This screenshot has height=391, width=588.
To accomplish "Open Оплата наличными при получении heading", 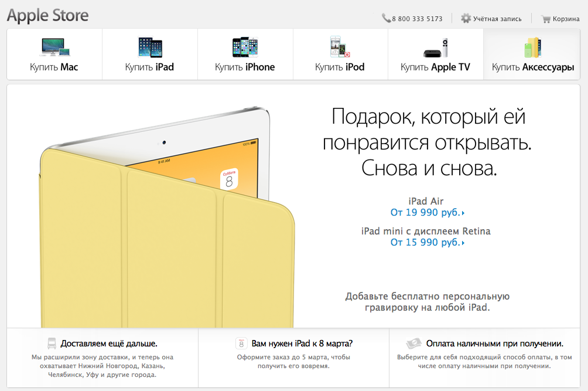I will point(495,344).
